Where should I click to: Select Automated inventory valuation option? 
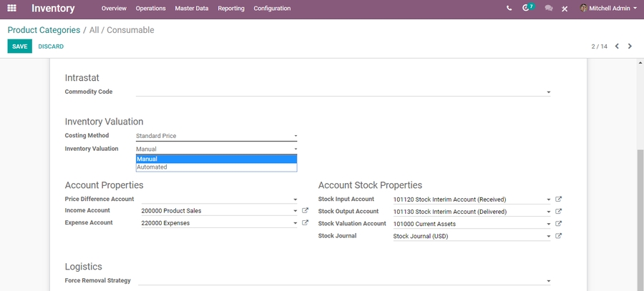coord(215,167)
